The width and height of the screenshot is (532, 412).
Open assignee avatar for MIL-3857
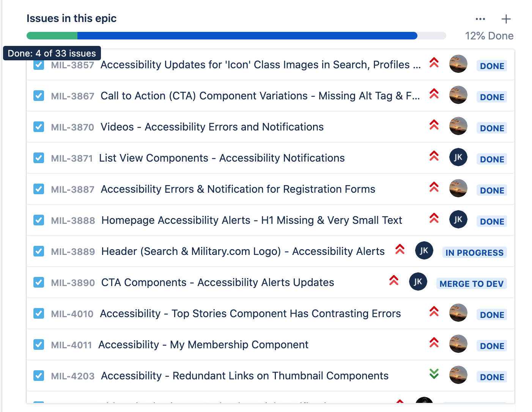[x=458, y=64]
